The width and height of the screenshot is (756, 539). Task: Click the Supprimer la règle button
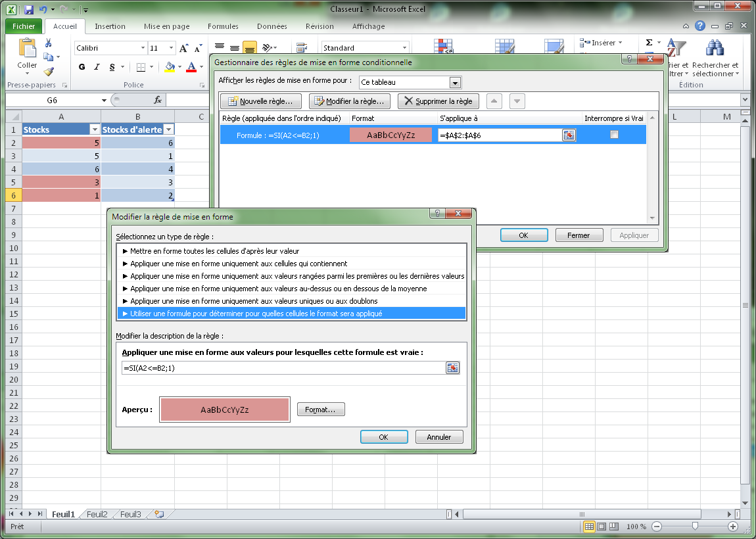(438, 101)
